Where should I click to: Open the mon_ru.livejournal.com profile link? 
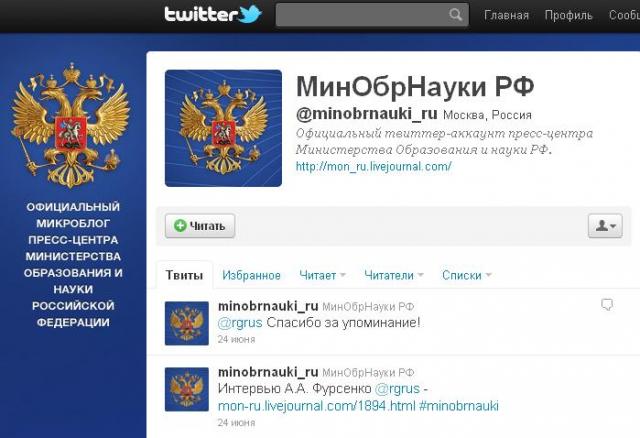[373, 167]
